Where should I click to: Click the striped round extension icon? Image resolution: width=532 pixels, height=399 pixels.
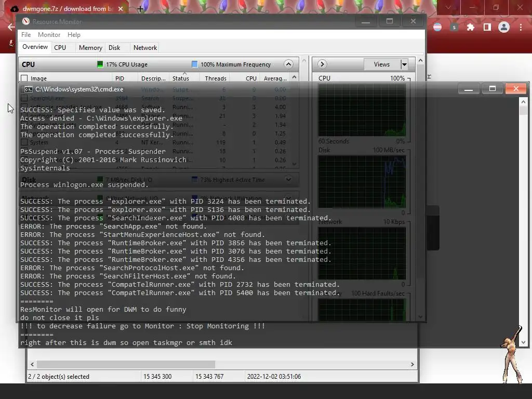[437, 27]
